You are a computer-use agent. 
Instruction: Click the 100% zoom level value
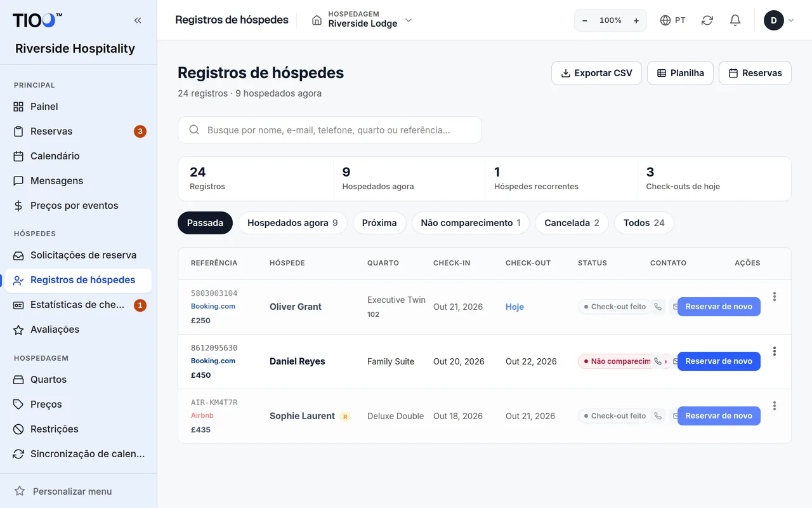point(610,20)
